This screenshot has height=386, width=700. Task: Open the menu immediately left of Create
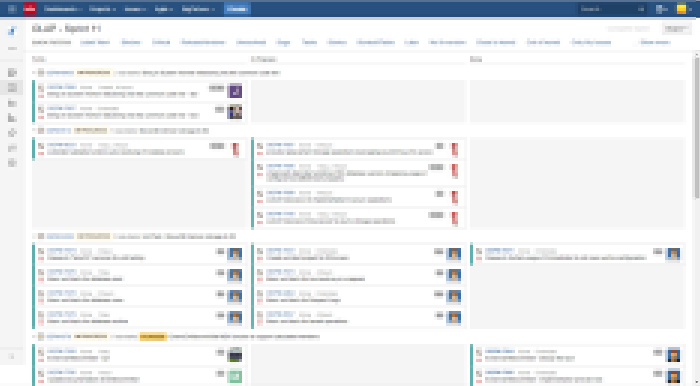tap(198, 9)
